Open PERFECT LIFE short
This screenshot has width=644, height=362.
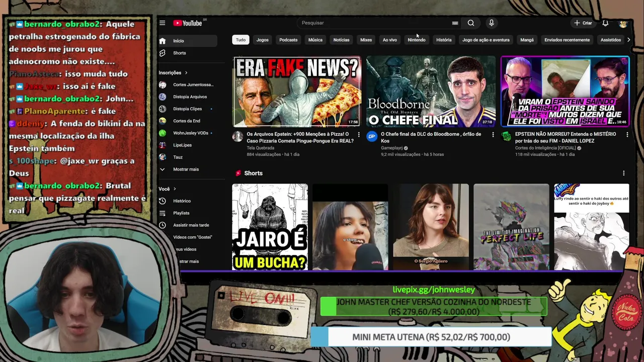[511, 227]
